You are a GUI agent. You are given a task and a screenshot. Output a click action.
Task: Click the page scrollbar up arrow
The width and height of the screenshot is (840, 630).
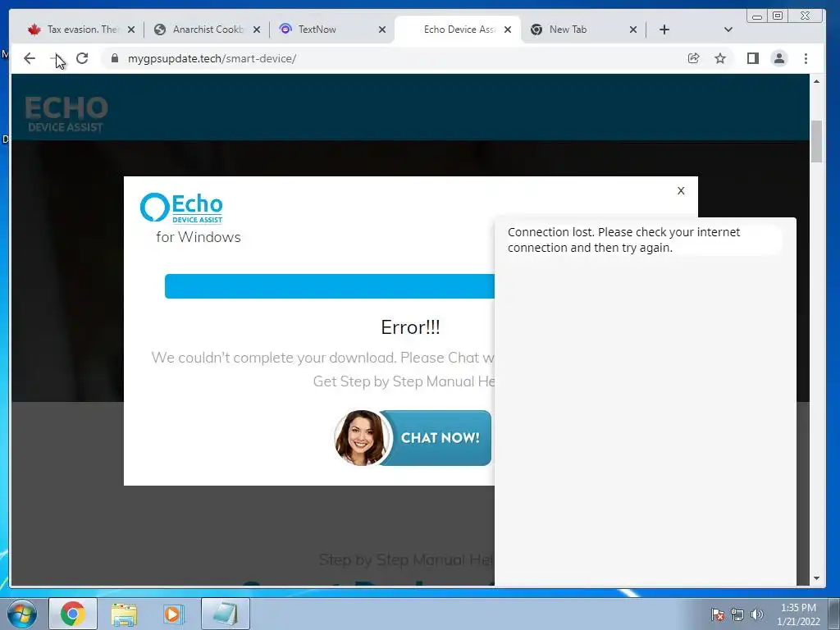[816, 81]
